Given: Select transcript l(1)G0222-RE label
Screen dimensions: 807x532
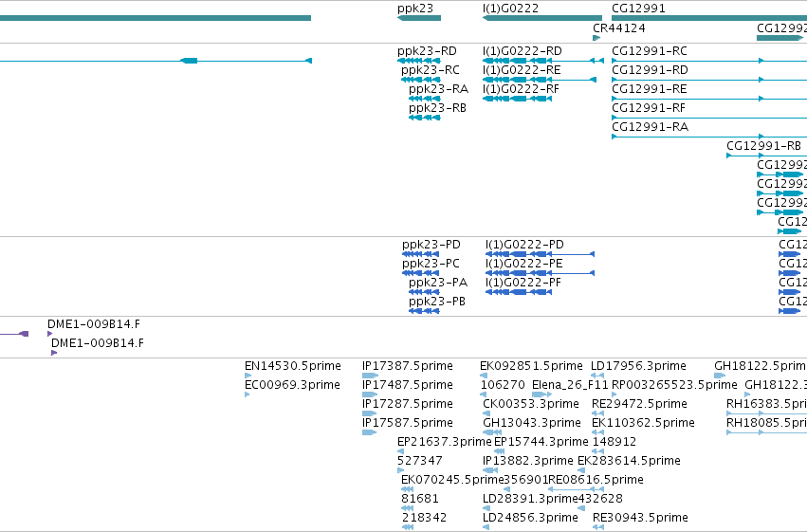Looking at the screenshot, I should (x=522, y=70).
